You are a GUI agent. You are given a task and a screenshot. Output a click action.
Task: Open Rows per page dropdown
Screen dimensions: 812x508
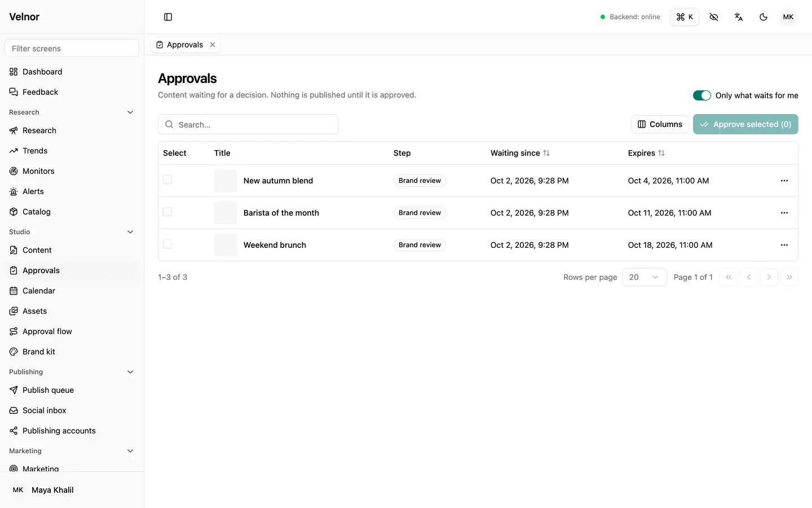pyautogui.click(x=645, y=277)
